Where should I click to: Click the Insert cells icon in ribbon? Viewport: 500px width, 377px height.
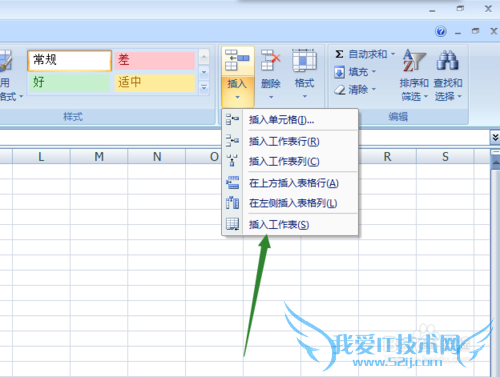pyautogui.click(x=237, y=60)
